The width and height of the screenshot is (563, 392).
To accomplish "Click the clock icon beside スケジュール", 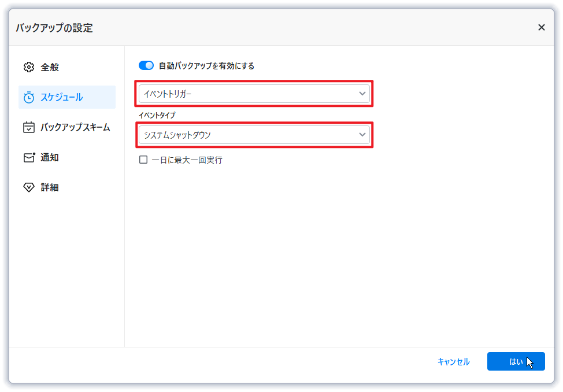I will 29,97.
